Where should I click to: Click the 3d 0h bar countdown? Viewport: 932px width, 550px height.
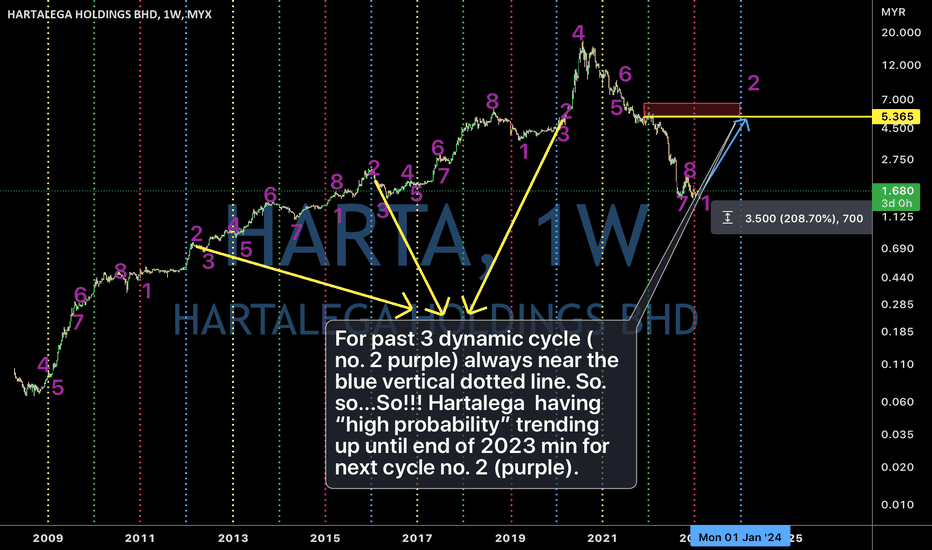pos(896,204)
